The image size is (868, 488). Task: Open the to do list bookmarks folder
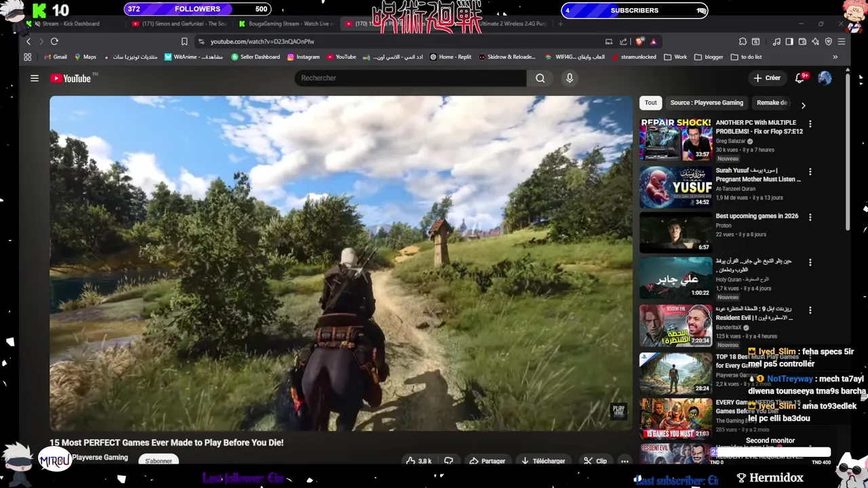click(747, 57)
